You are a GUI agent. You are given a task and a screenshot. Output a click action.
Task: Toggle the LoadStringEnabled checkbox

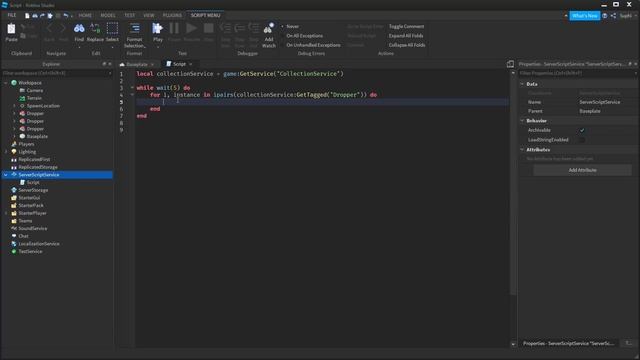582,140
